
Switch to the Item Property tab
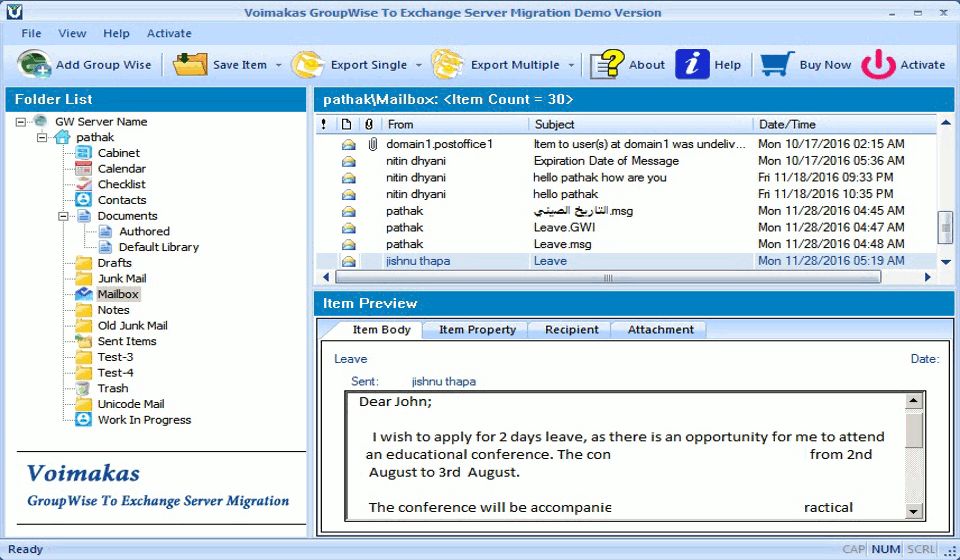[x=477, y=329]
